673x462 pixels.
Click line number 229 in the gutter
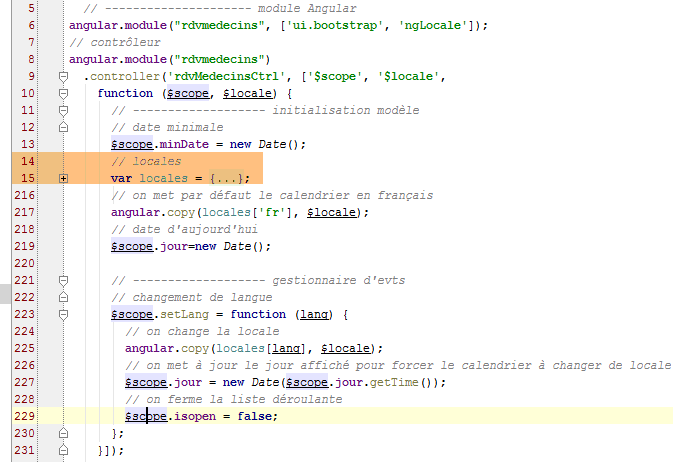24,416
